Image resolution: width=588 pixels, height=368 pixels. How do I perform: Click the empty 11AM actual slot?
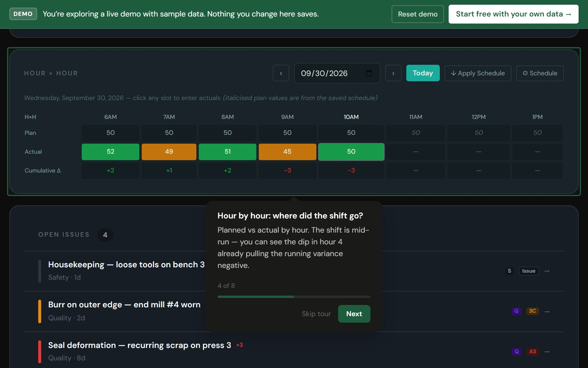click(x=416, y=152)
